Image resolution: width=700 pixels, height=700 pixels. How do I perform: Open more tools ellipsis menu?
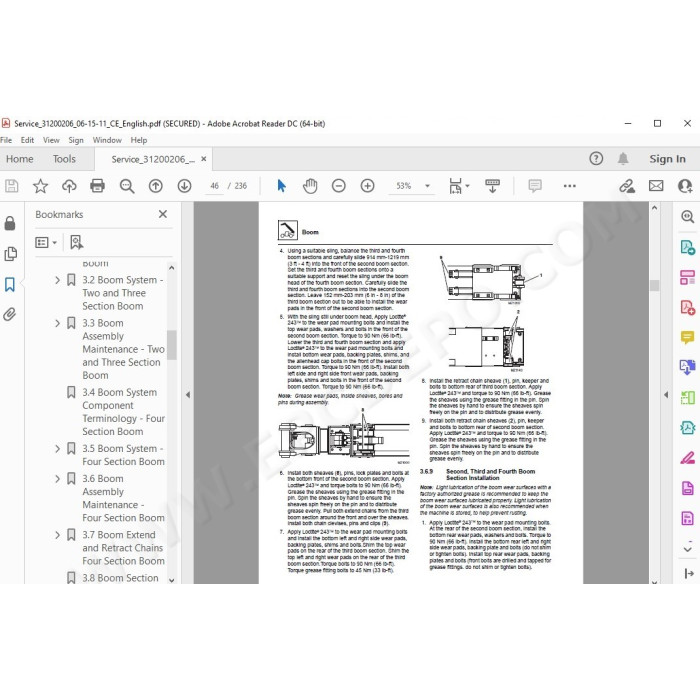point(570,186)
